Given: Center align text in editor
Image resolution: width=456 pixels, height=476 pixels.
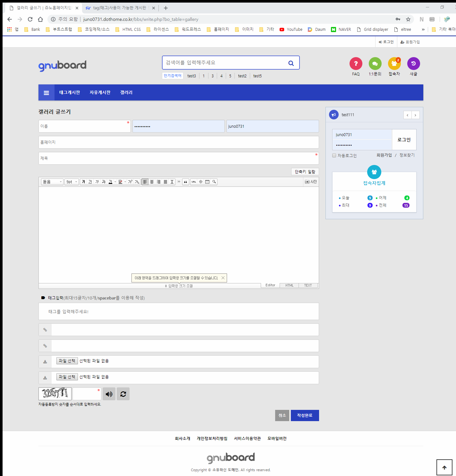Looking at the screenshot, I should pos(152,182).
